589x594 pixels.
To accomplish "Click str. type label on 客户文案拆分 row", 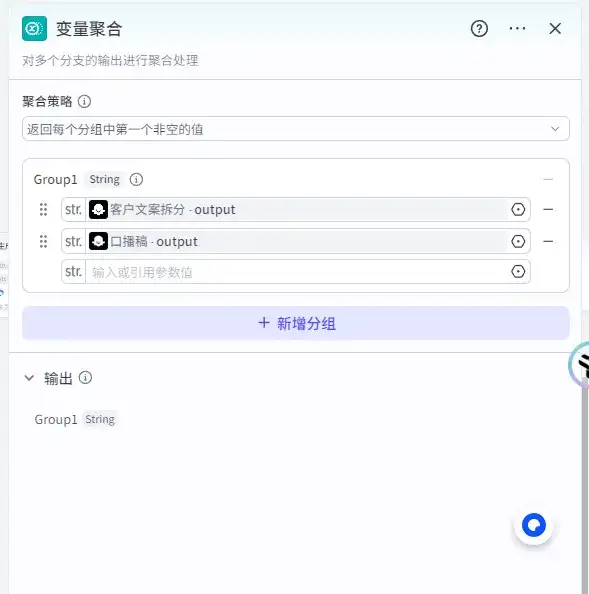I will point(73,209).
